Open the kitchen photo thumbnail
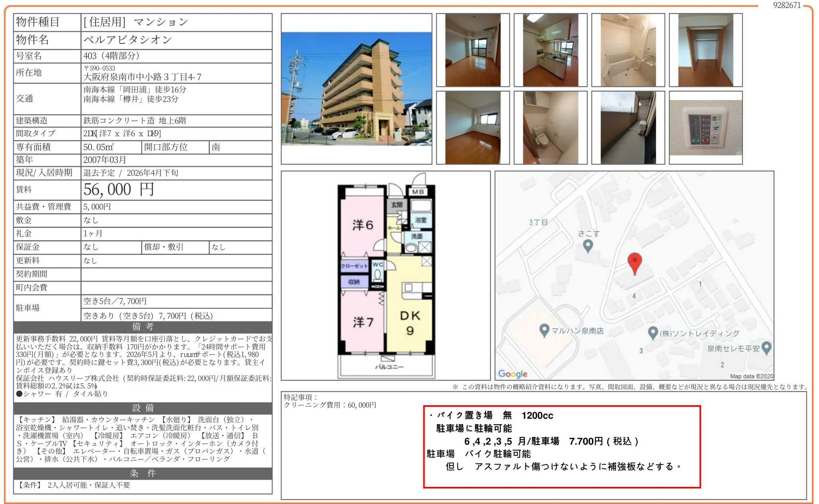Screen dimensions: 819x504 pyautogui.click(x=550, y=50)
